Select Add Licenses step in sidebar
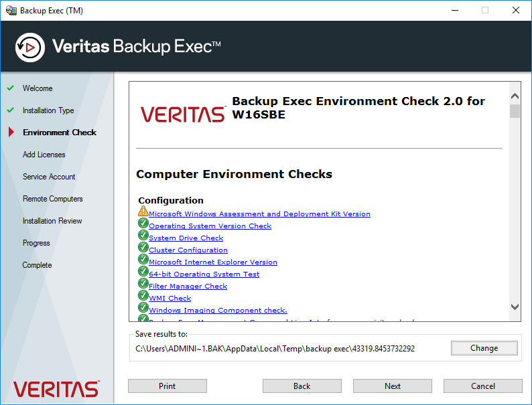This screenshot has height=405, width=532. [x=44, y=155]
